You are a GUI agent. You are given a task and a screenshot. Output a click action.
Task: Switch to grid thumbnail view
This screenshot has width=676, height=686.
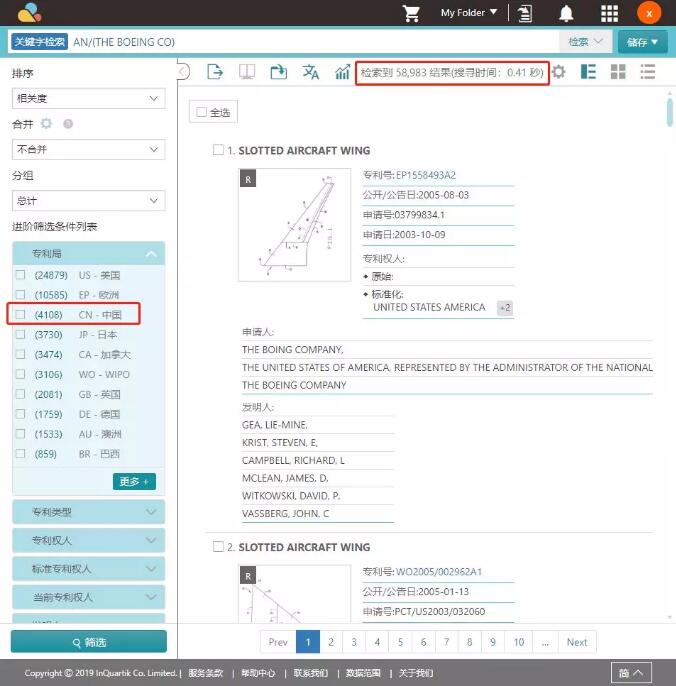point(618,71)
